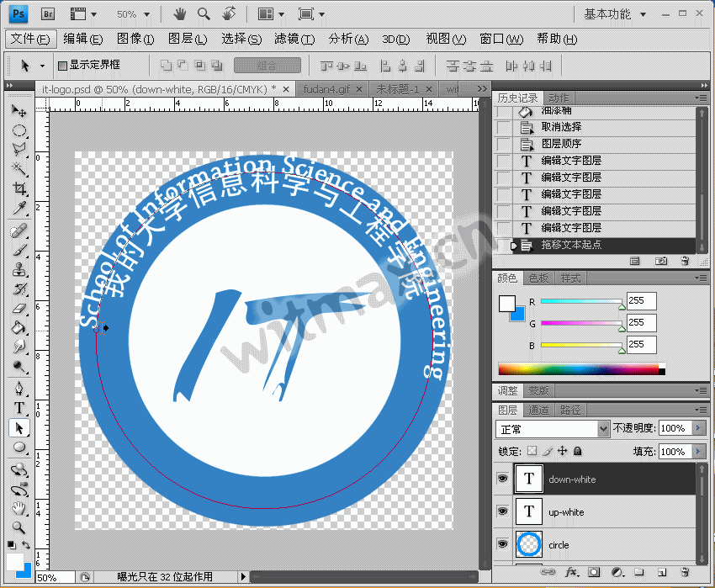715x588 pixels.
Task: Click the foreground color swatch in Color panel
Action: [506, 304]
